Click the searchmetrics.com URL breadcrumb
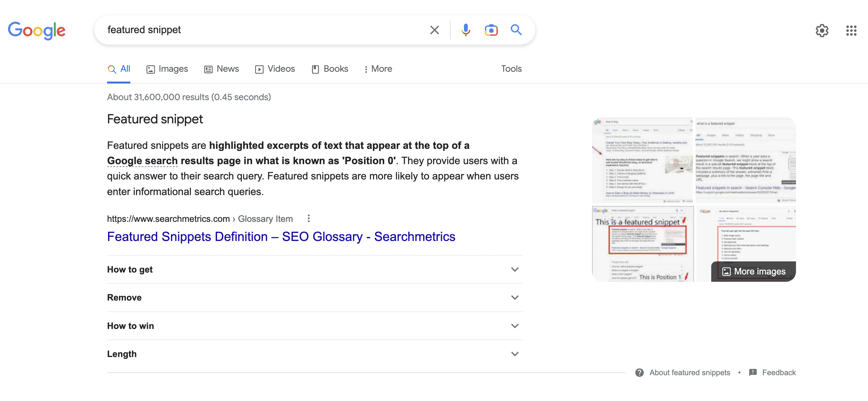 coord(200,219)
